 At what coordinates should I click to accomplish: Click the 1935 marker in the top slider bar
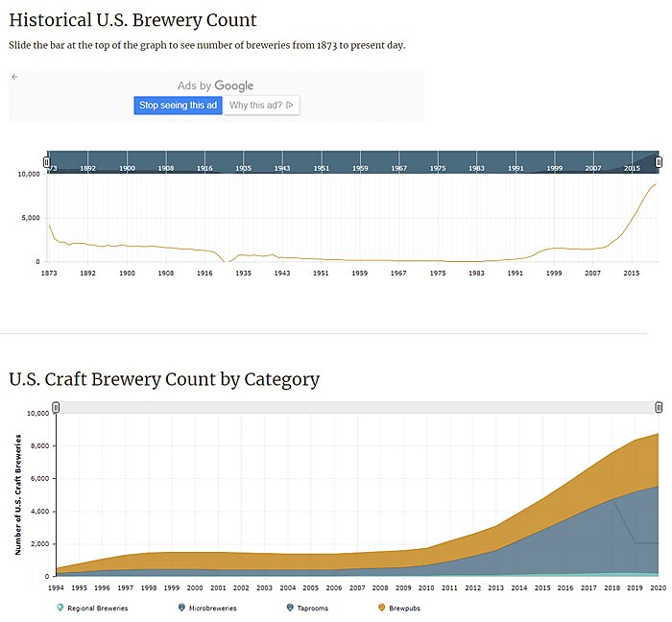244,168
